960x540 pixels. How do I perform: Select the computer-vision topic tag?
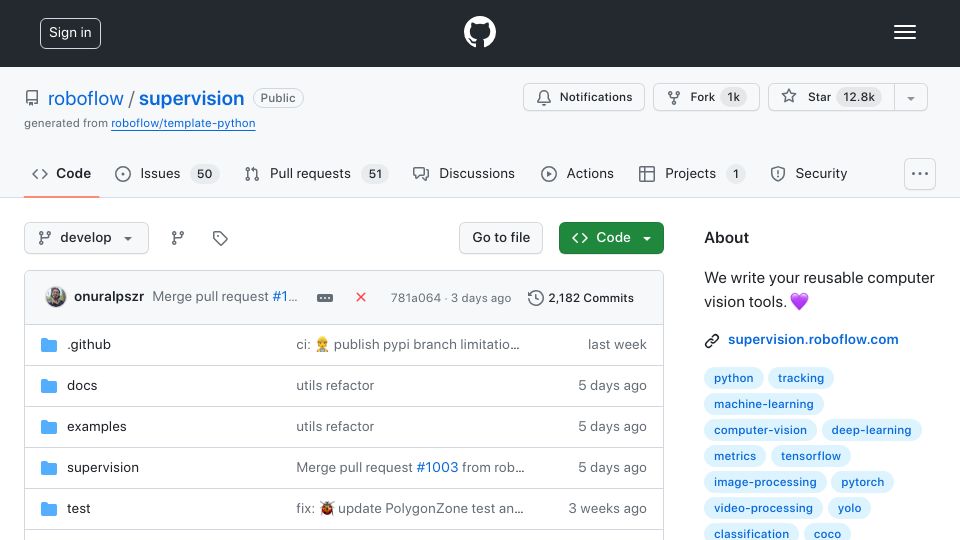point(760,430)
